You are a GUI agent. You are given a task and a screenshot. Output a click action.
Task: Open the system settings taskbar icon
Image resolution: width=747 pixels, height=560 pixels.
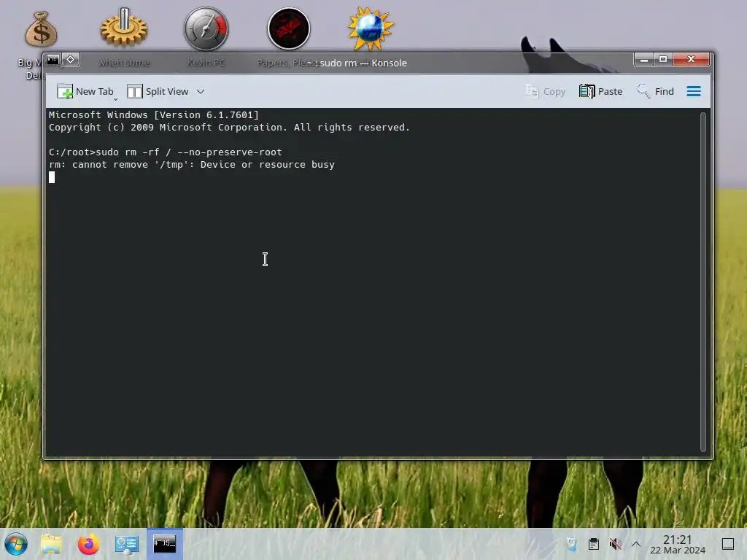pyautogui.click(x=127, y=544)
